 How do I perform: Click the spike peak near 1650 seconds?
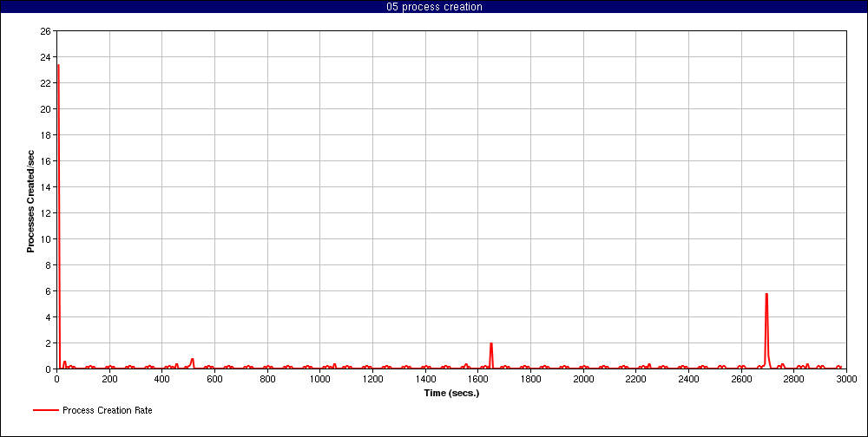coord(491,344)
